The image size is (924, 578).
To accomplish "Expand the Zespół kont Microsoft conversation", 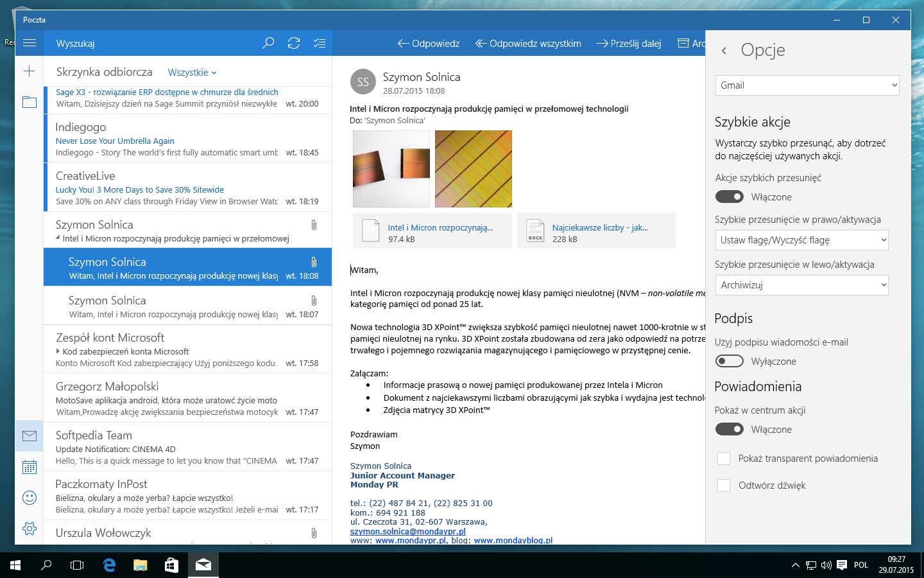I will (58, 351).
